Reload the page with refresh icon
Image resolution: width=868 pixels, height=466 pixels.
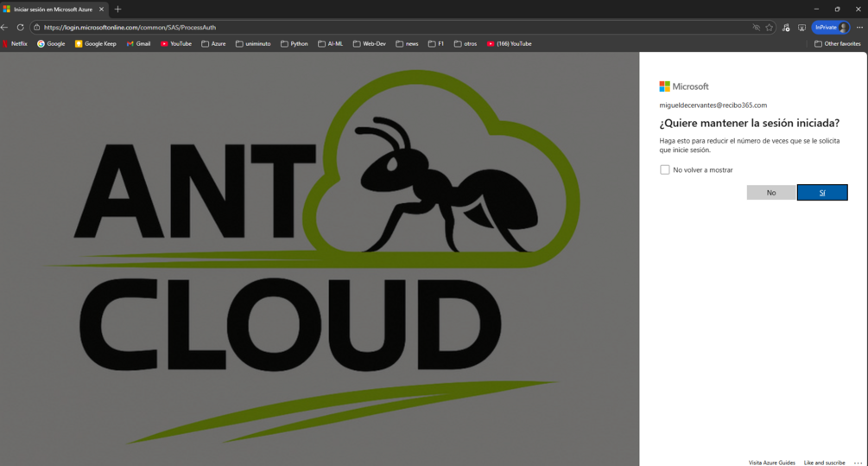click(20, 27)
